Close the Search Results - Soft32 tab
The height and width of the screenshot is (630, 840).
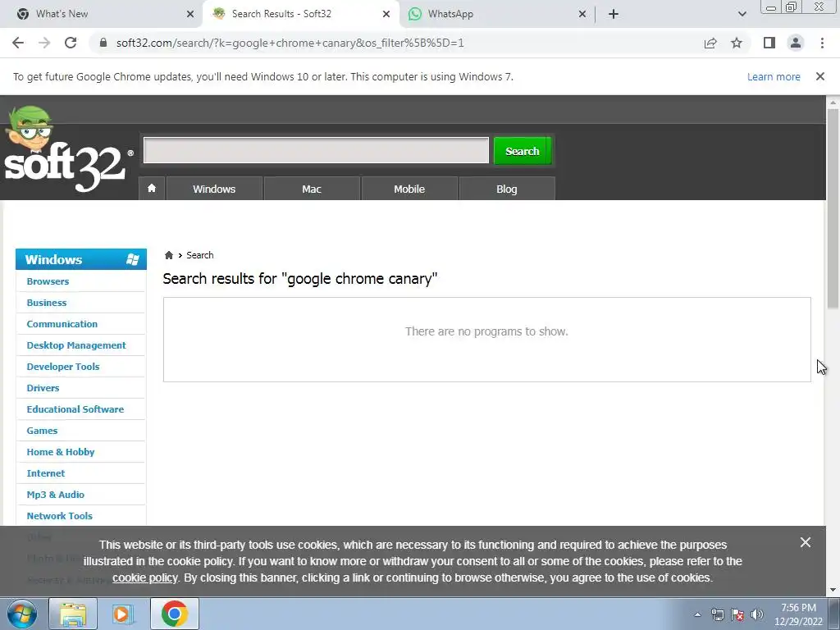386,14
